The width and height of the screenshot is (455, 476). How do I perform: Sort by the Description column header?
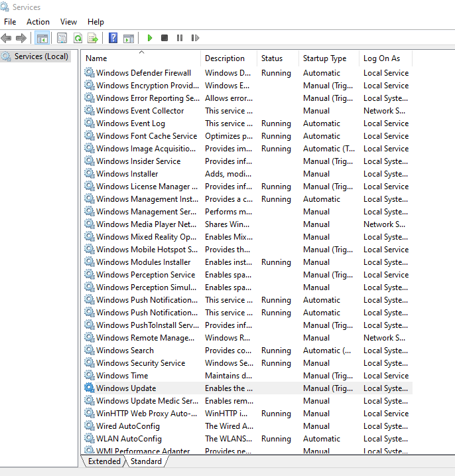[229, 58]
